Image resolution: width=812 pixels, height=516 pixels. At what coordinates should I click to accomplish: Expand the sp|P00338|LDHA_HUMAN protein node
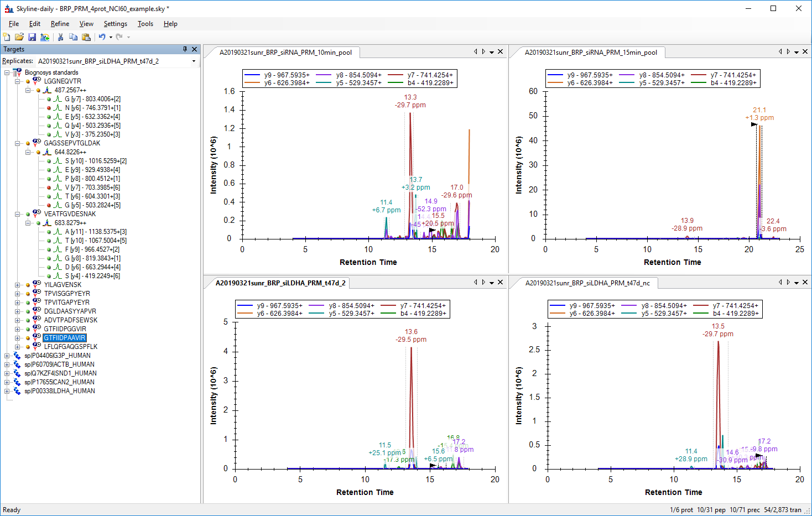pos(7,391)
